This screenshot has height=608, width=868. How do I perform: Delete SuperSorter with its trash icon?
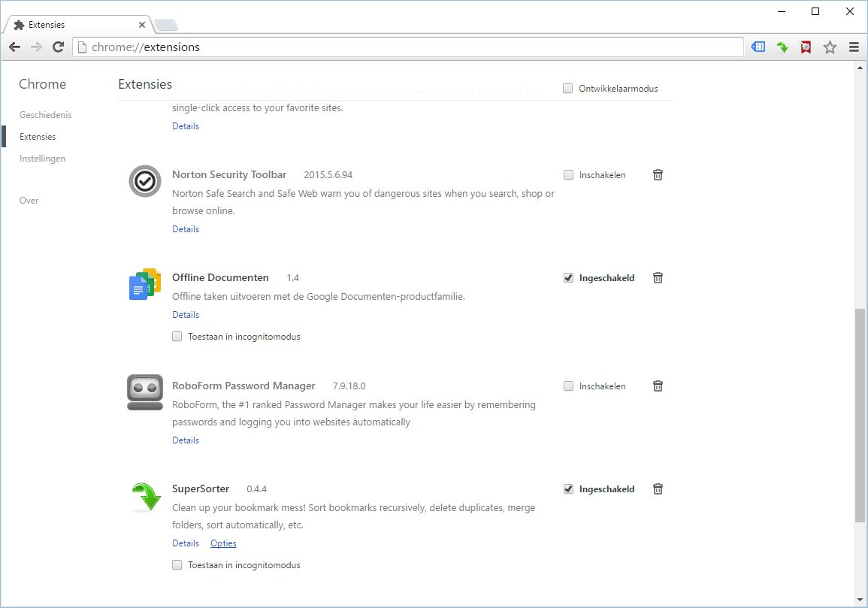[658, 489]
